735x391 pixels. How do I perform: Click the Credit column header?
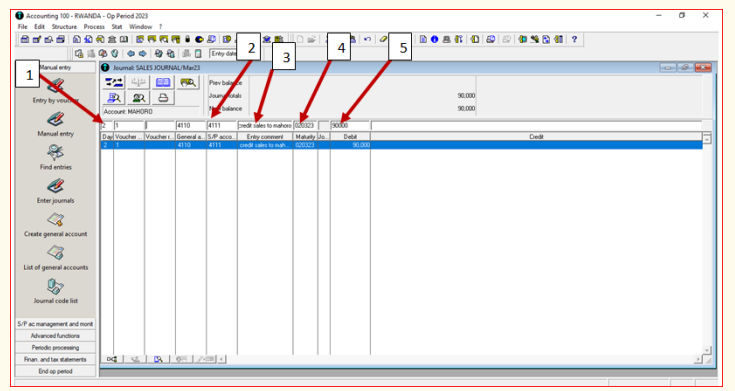tap(536, 136)
